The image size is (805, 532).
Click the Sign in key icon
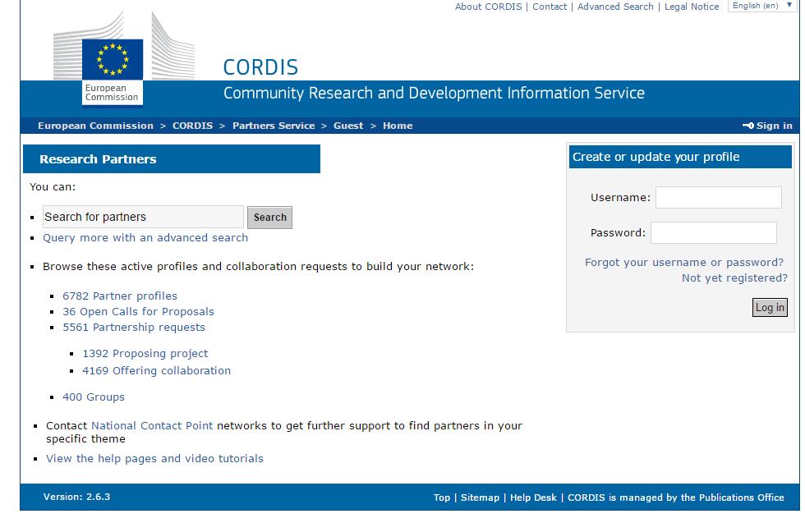click(748, 126)
